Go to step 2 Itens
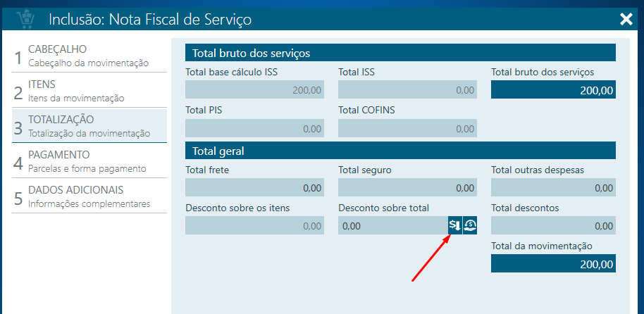The height and width of the screenshot is (314, 644). (89, 91)
